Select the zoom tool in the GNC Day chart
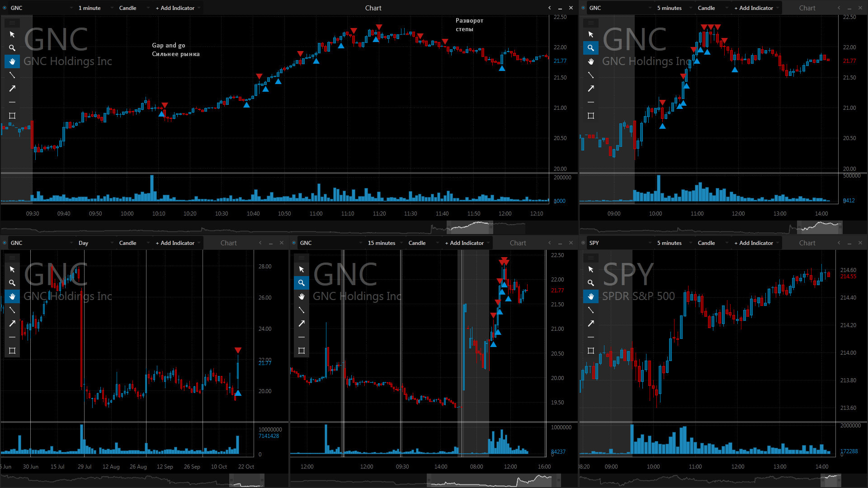The height and width of the screenshot is (488, 868). point(12,283)
